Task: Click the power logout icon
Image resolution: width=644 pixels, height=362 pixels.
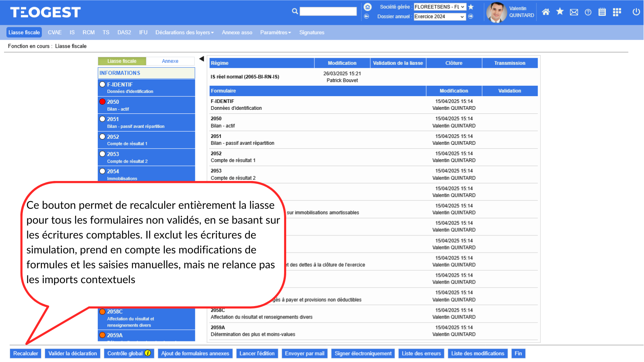Action: click(636, 12)
